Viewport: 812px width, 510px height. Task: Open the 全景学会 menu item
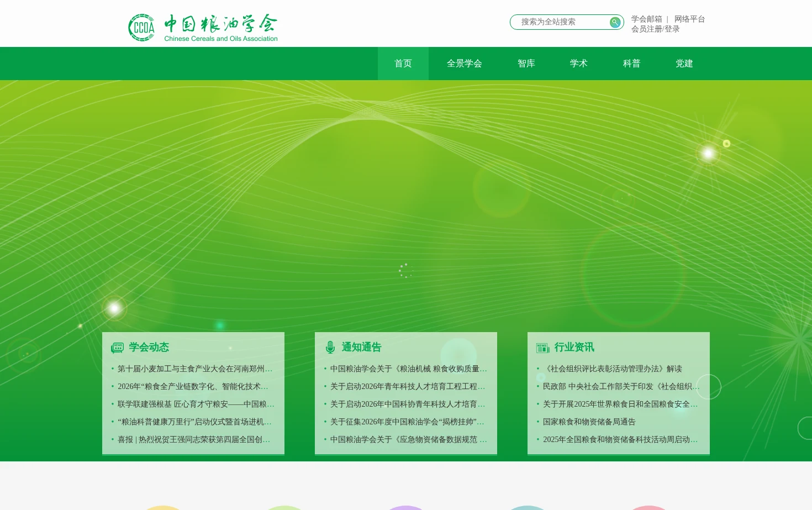tap(465, 64)
